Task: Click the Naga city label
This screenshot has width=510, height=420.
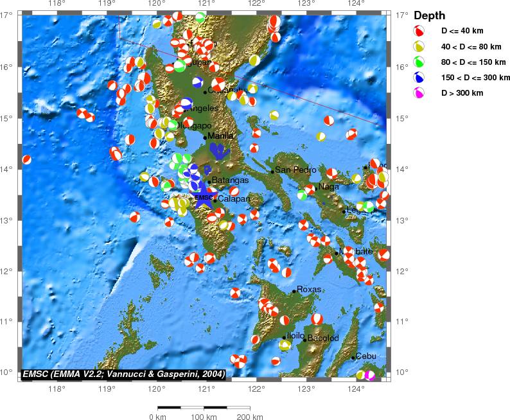Action: [x=328, y=186]
